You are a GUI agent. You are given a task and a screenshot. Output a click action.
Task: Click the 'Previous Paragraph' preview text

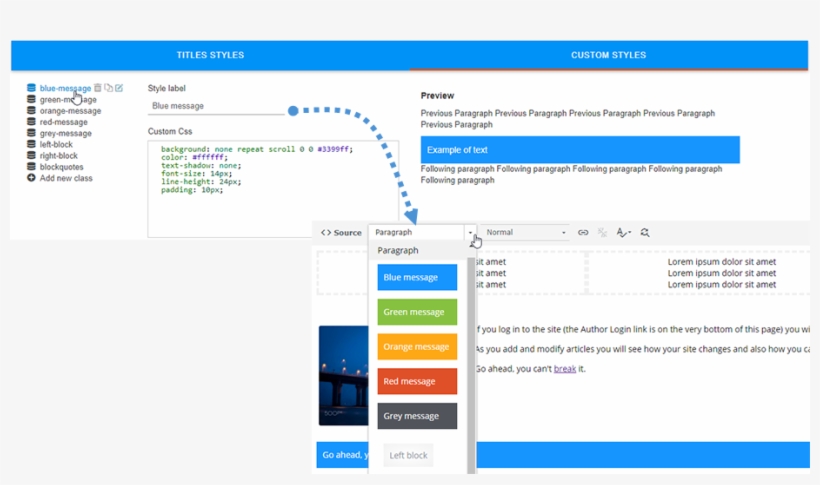[x=567, y=119]
